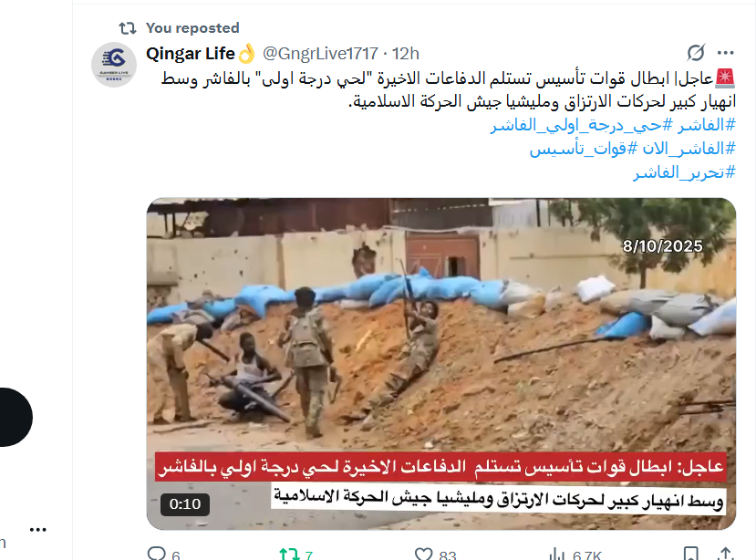
Task: Click the Grok explain post icon
Action: point(696,53)
